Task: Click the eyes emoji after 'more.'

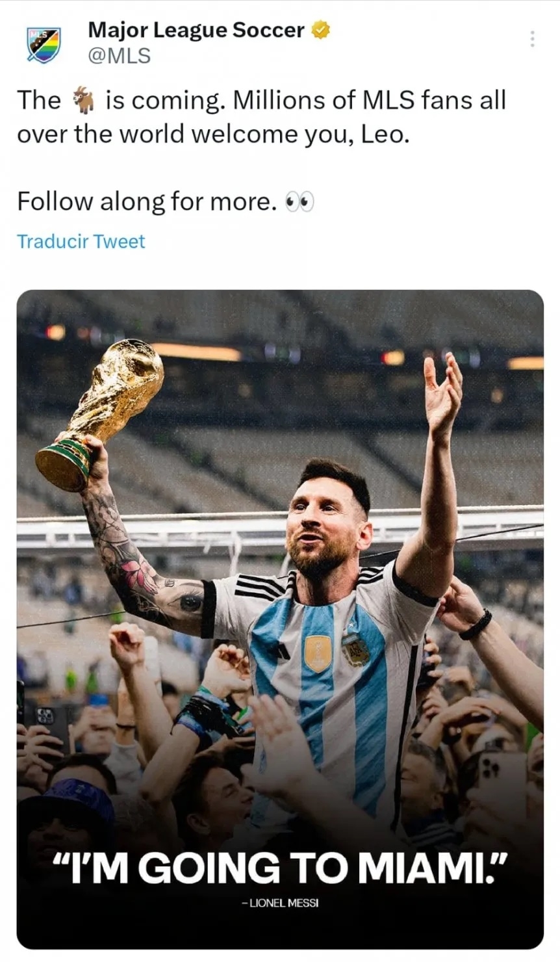Action: (300, 202)
